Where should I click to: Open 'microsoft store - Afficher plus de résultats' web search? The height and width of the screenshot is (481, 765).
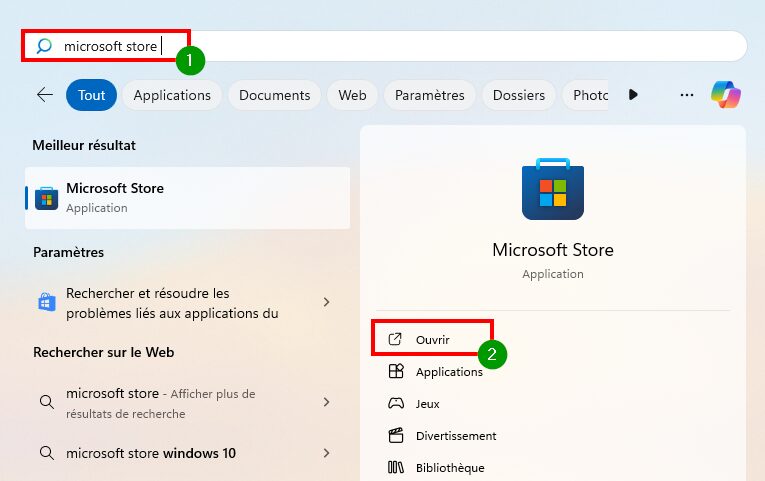point(187,403)
